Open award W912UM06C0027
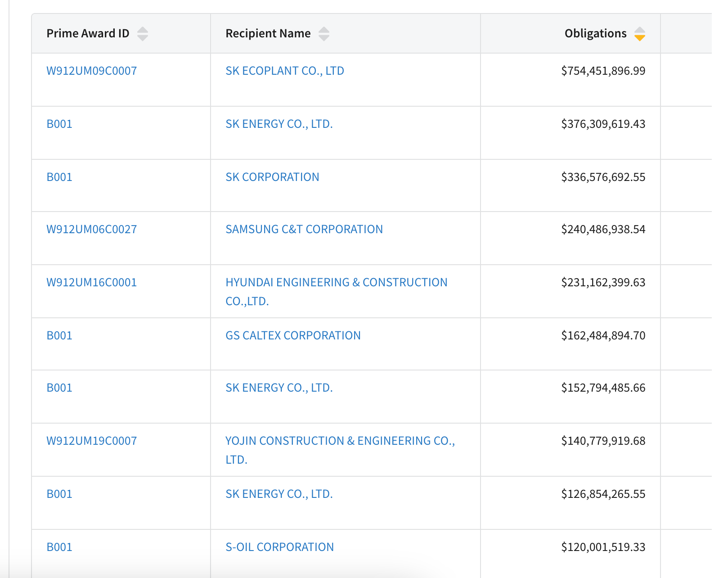The height and width of the screenshot is (578, 728). click(x=92, y=229)
